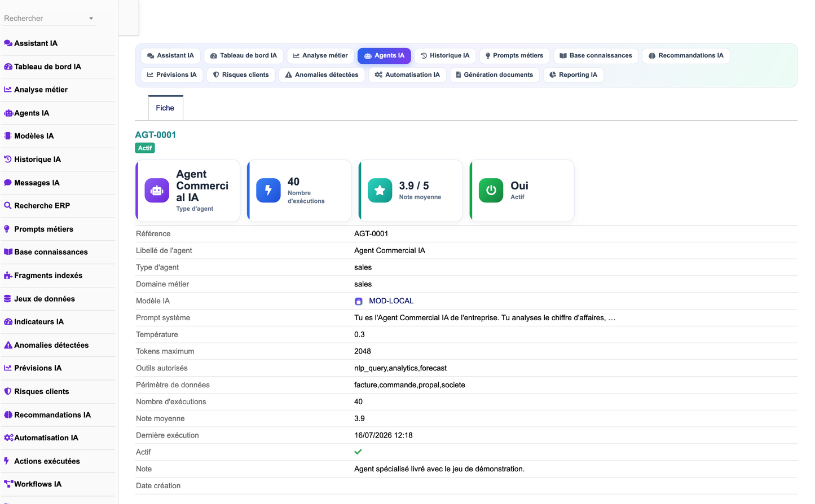Switch to Historique IA top tab
The image size is (815, 504).
445,56
